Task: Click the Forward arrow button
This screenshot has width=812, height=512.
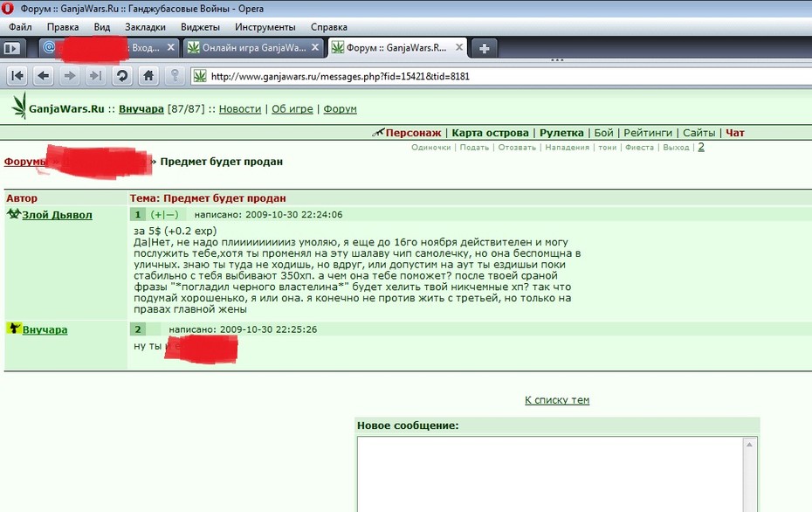Action: pyautogui.click(x=69, y=76)
